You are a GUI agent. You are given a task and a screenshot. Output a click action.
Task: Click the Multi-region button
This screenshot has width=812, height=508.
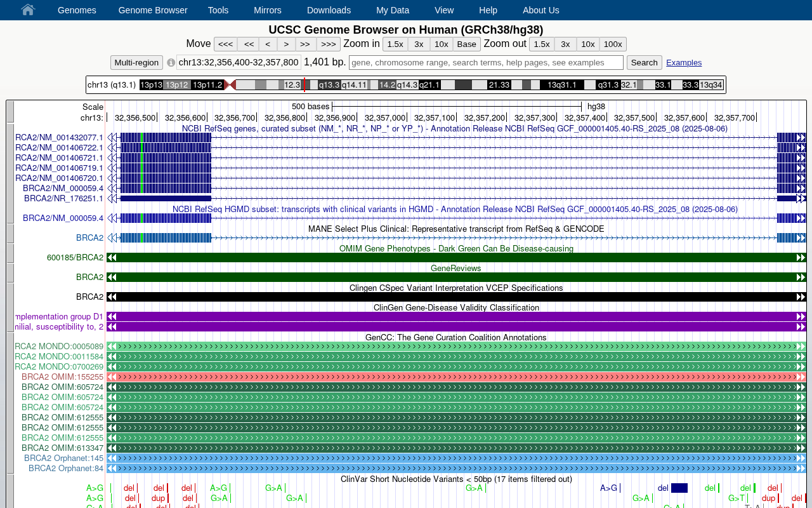pos(136,63)
